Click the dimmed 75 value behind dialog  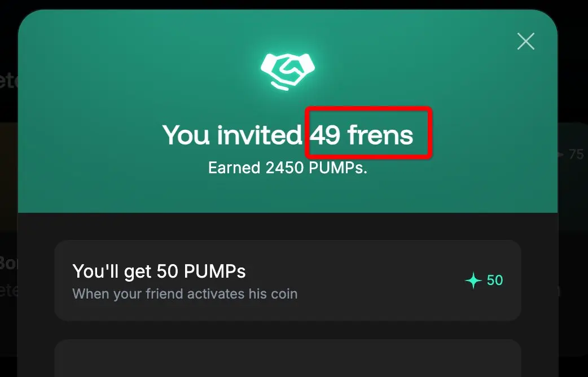[x=576, y=154]
